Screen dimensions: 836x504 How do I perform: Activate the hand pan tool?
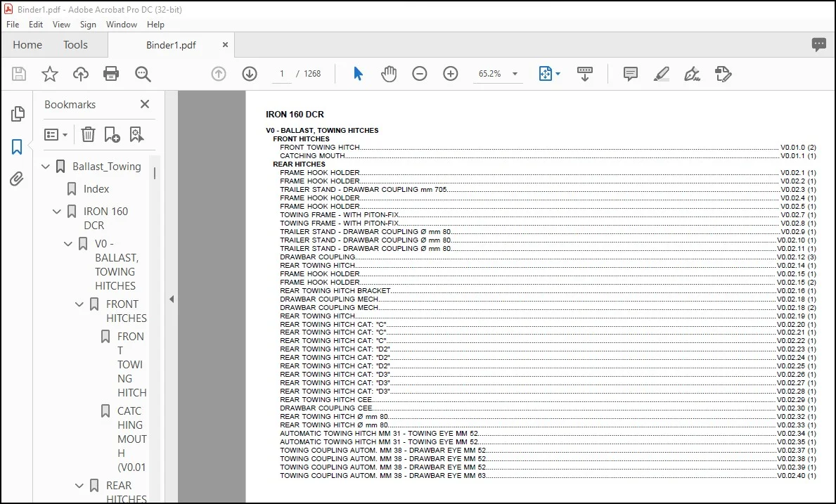(389, 74)
